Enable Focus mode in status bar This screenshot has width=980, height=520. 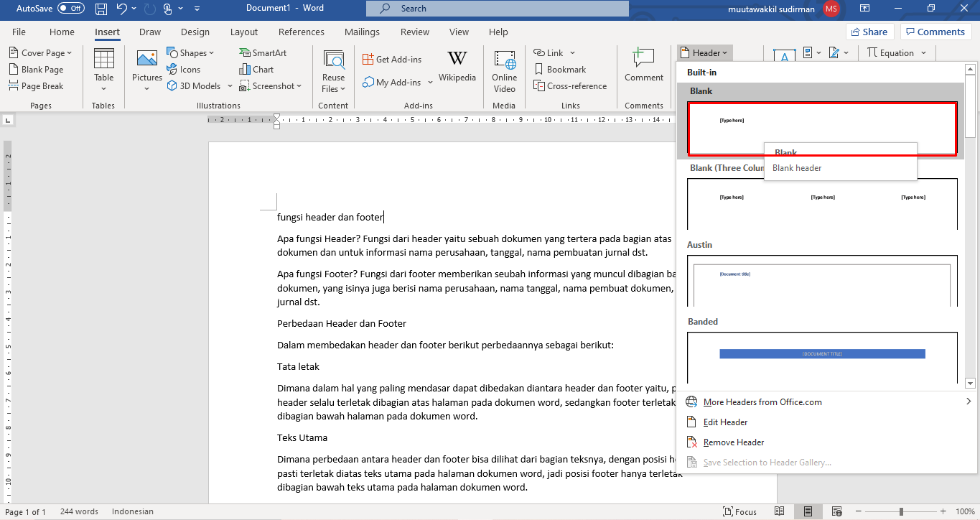(x=739, y=511)
